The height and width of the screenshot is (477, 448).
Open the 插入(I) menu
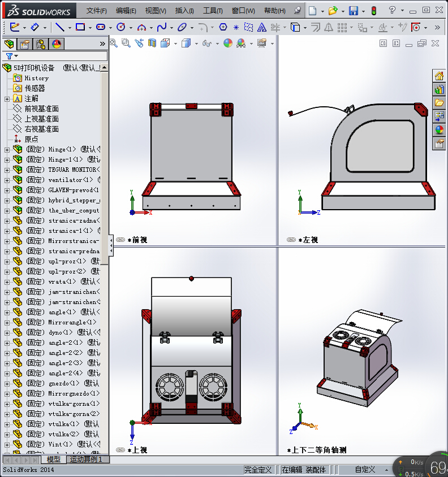click(184, 11)
